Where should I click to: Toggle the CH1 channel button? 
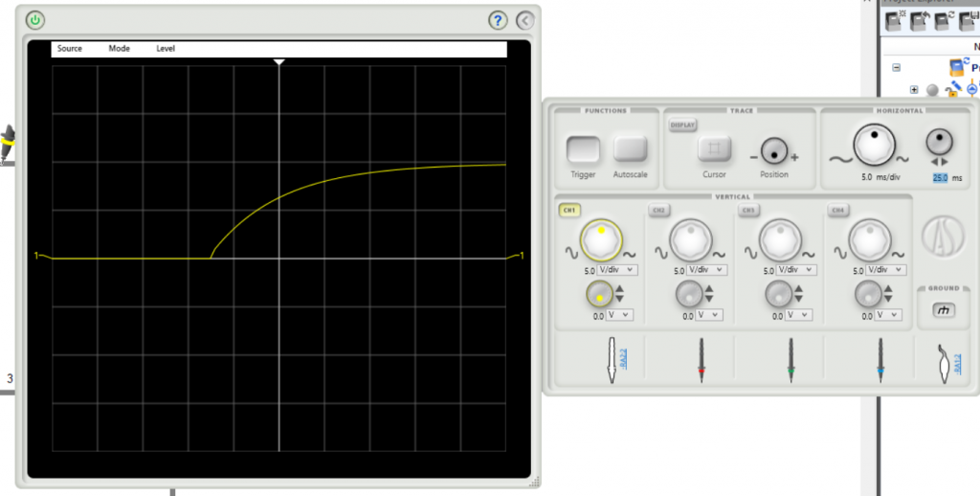[x=569, y=210]
